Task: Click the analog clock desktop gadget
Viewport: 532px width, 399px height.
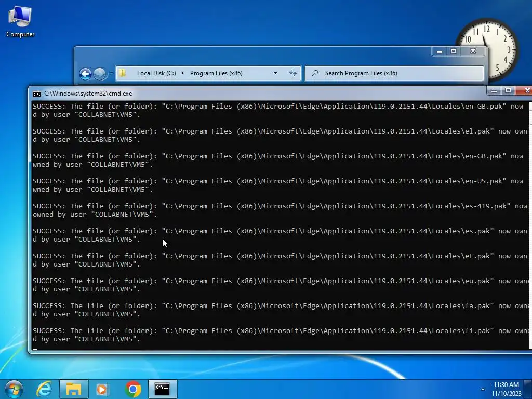Action: pyautogui.click(x=487, y=49)
